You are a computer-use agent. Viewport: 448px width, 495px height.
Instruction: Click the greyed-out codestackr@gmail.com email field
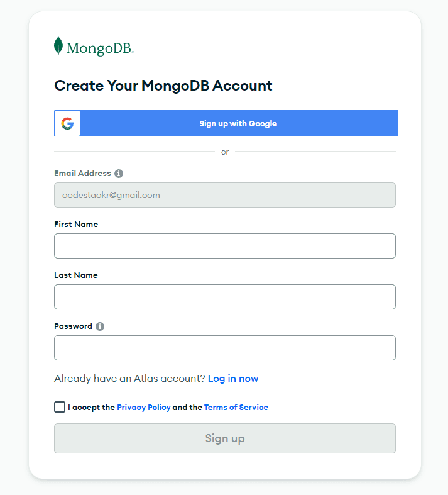tap(224, 195)
